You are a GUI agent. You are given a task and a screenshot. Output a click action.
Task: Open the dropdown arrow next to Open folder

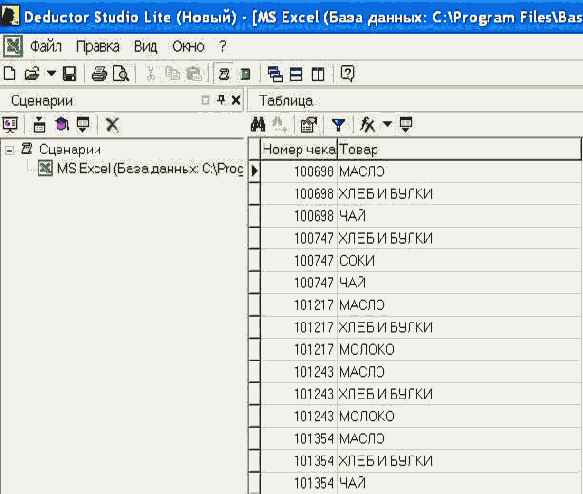tap(51, 73)
